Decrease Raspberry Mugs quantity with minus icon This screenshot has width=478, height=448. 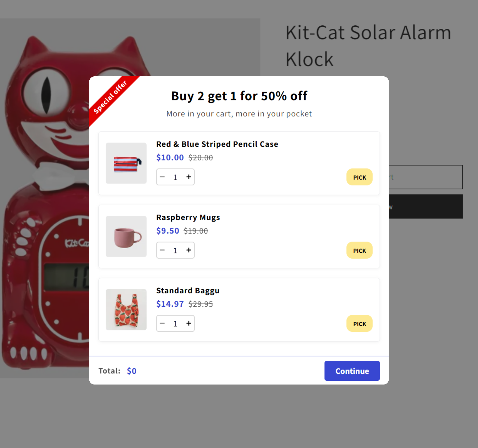162,250
